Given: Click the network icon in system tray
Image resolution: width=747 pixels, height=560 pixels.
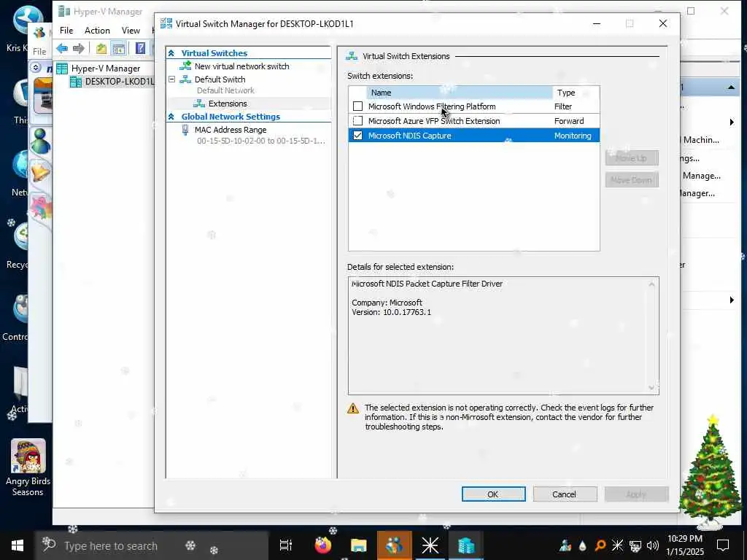Looking at the screenshot, I should (635, 545).
